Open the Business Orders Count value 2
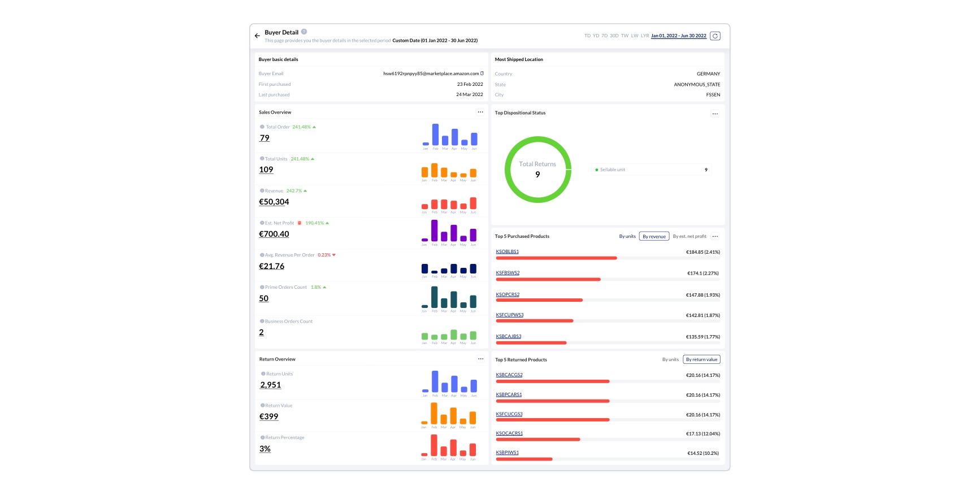 click(x=261, y=332)
